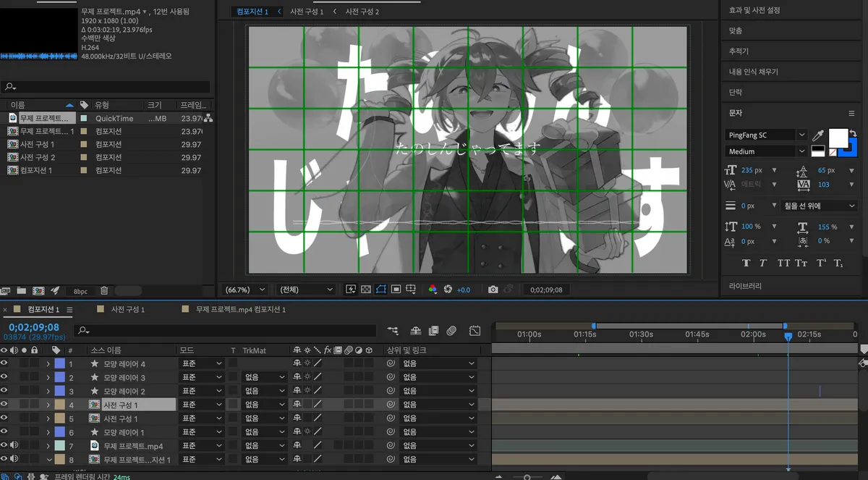Hide 모양 레이어 2 with eye toggle

(4, 392)
